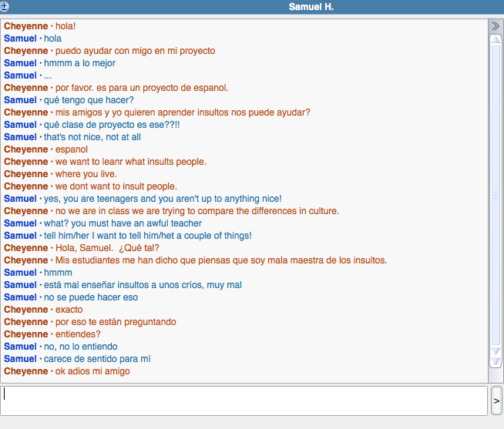Click the first message "hola!" from Cheyenne

coord(66,26)
